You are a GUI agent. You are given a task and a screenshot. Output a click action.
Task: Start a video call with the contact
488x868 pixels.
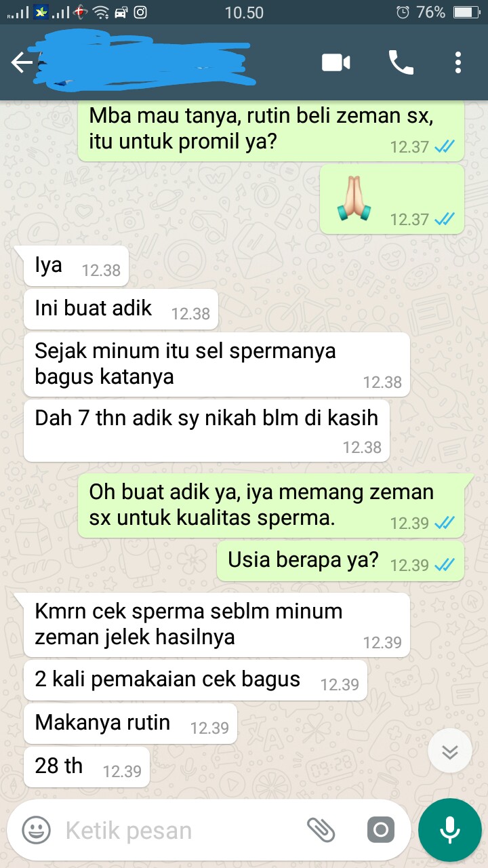[x=336, y=63]
